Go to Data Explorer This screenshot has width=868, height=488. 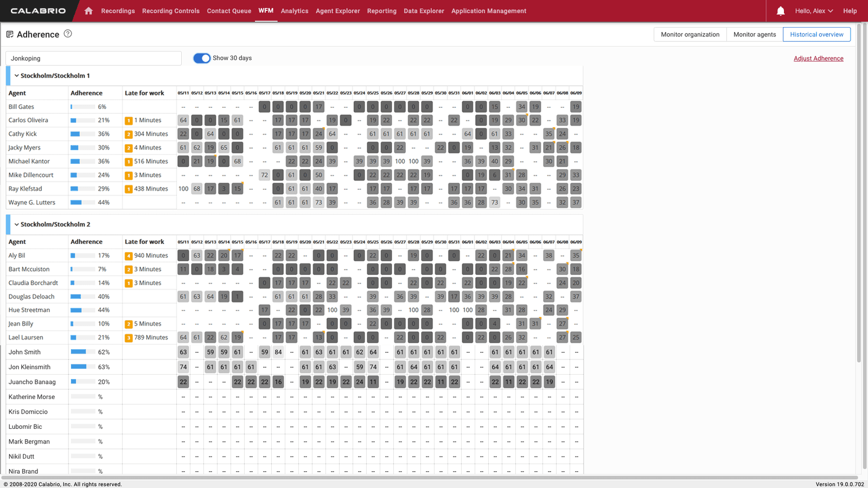pyautogui.click(x=424, y=11)
